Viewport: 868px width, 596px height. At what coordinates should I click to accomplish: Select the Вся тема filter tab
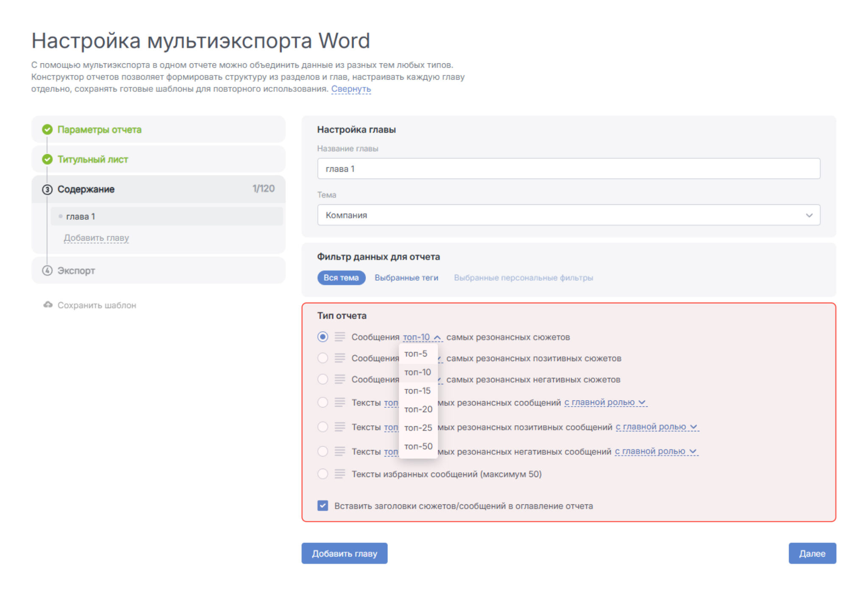(341, 278)
